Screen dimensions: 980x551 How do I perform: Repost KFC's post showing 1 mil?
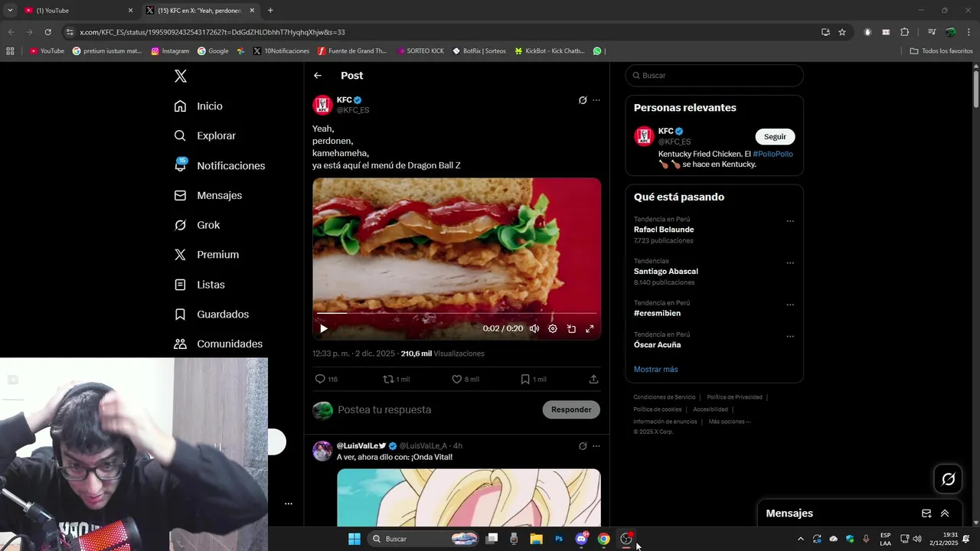pyautogui.click(x=396, y=379)
